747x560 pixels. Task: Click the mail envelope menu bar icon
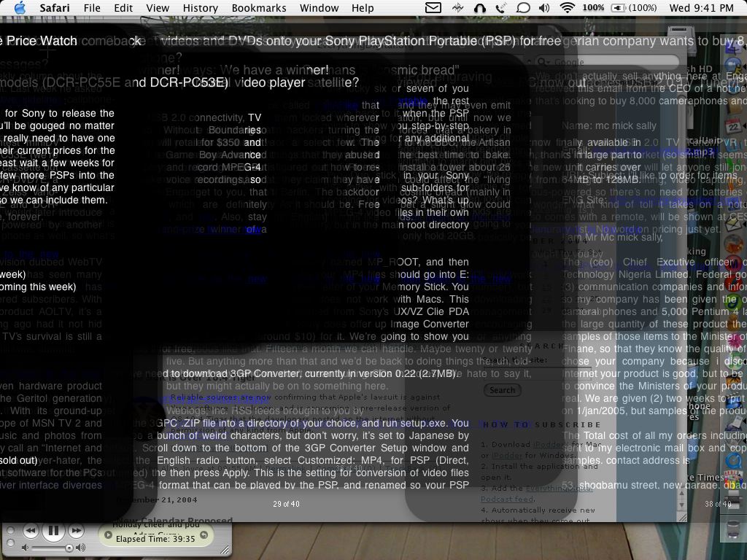[433, 7]
